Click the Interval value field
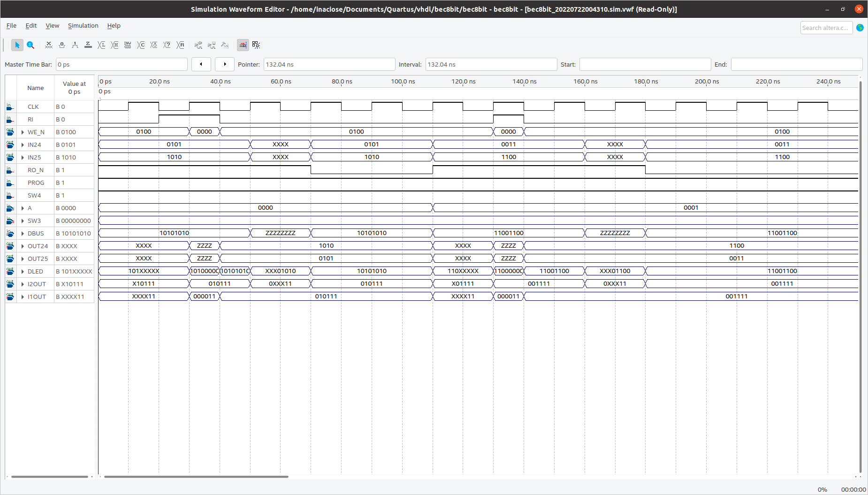The height and width of the screenshot is (495, 868). [491, 64]
